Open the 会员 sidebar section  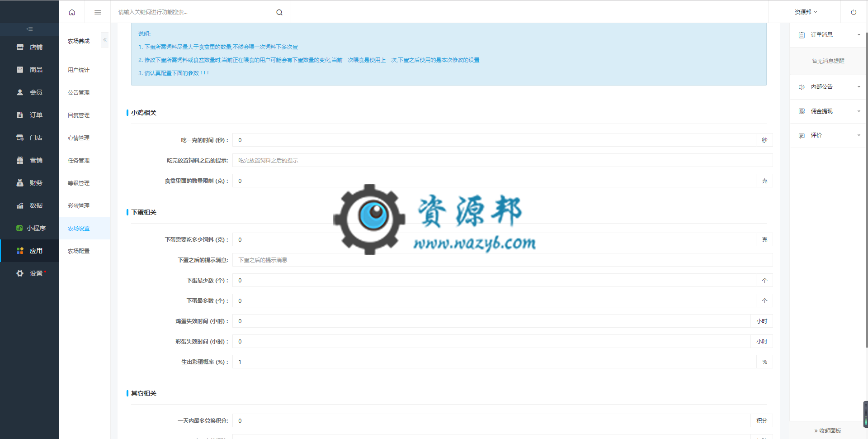(x=29, y=92)
